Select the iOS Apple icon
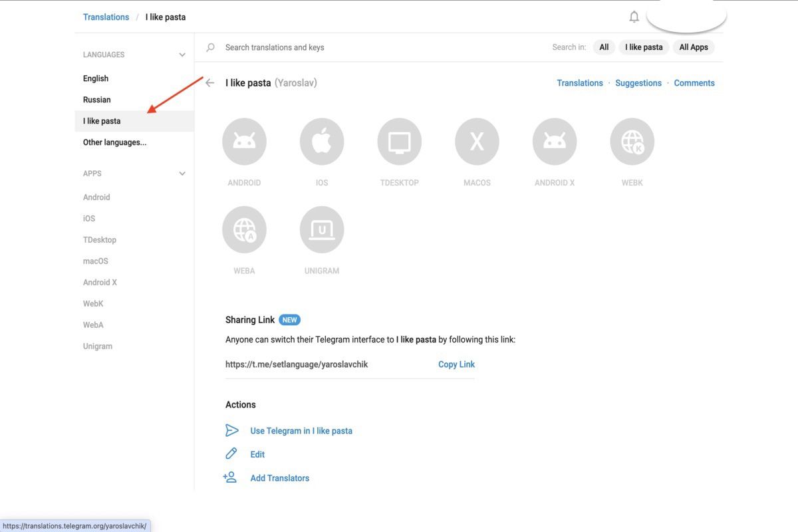This screenshot has width=798, height=532. click(322, 142)
